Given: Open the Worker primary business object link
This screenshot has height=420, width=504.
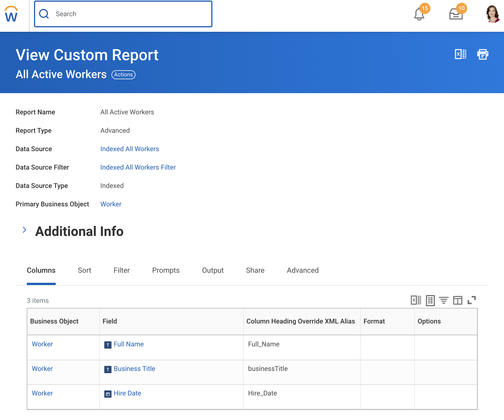Looking at the screenshot, I should click(x=111, y=204).
